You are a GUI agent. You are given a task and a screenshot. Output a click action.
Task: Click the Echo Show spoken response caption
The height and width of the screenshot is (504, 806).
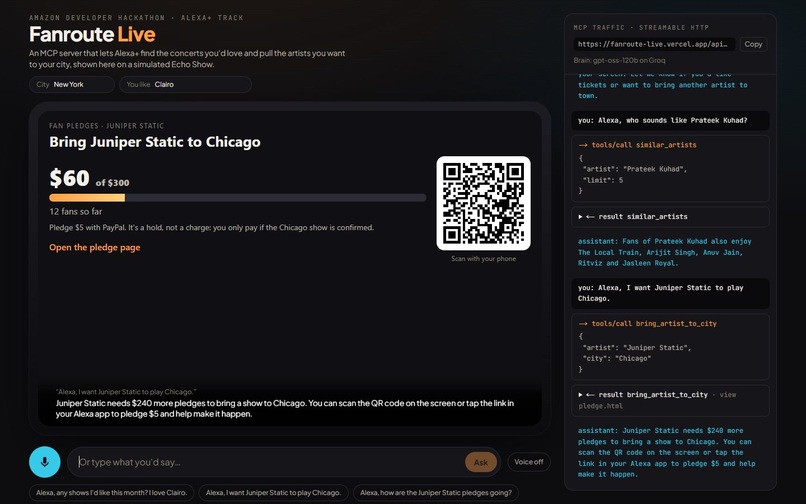[285, 408]
